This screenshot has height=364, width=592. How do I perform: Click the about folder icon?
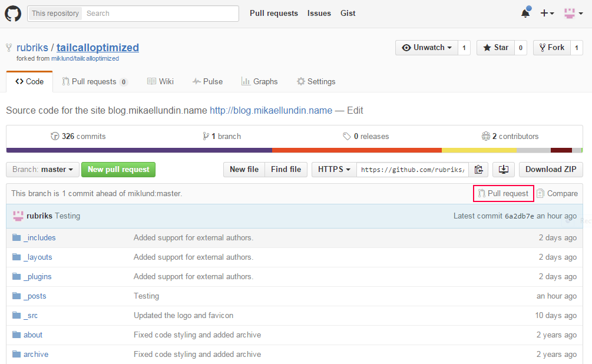coord(16,335)
